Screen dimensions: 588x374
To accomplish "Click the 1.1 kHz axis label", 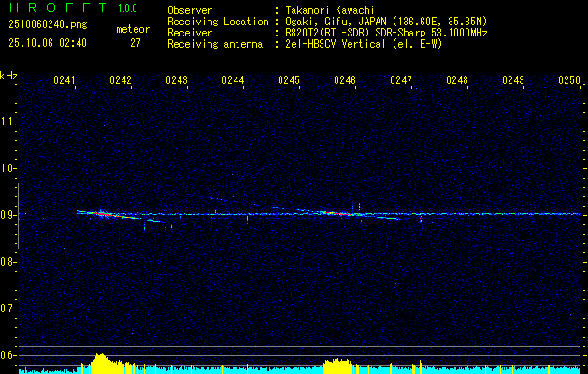I will coord(7,122).
